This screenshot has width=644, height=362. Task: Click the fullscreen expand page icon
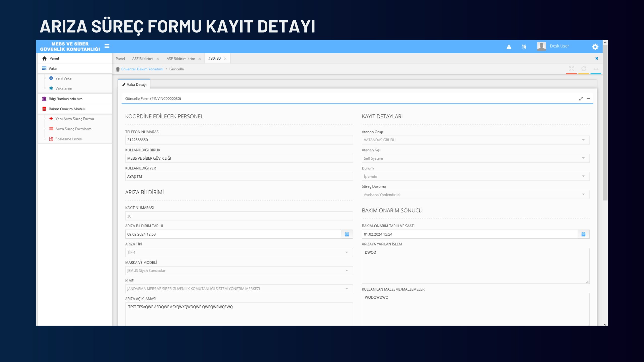pos(572,69)
